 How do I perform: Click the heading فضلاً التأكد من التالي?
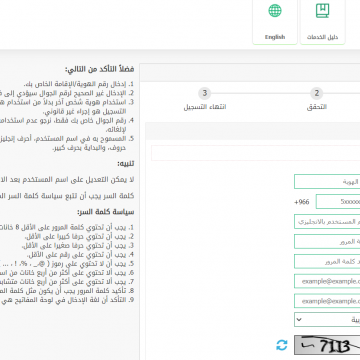point(100,69)
